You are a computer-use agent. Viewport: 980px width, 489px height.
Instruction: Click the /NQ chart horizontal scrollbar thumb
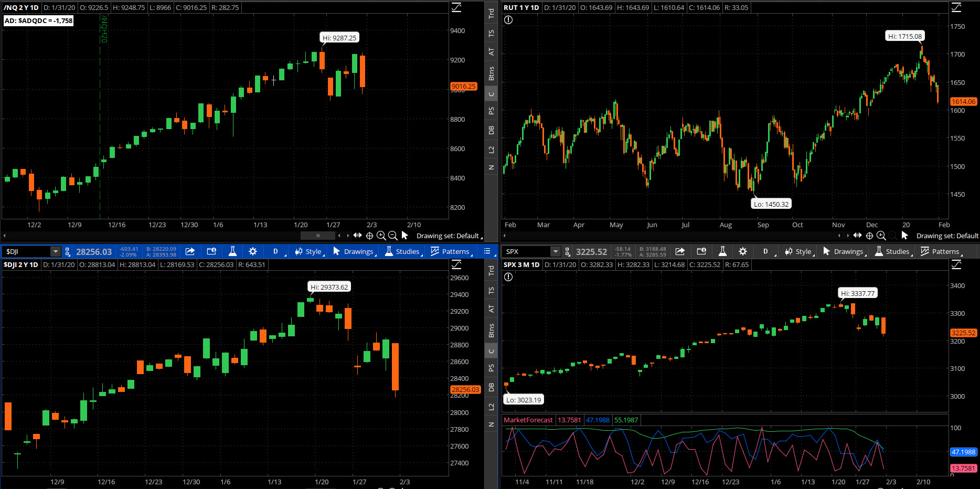pyautogui.click(x=318, y=236)
